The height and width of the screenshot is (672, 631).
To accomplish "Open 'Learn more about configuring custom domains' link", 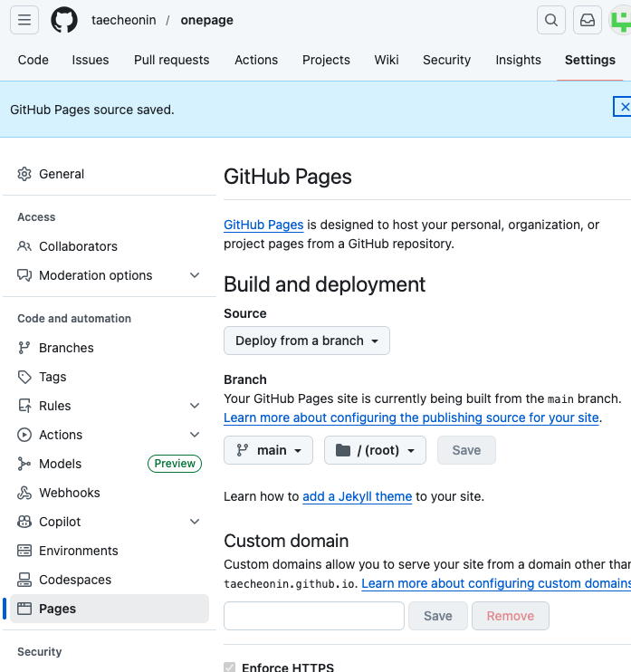I will 496,583.
